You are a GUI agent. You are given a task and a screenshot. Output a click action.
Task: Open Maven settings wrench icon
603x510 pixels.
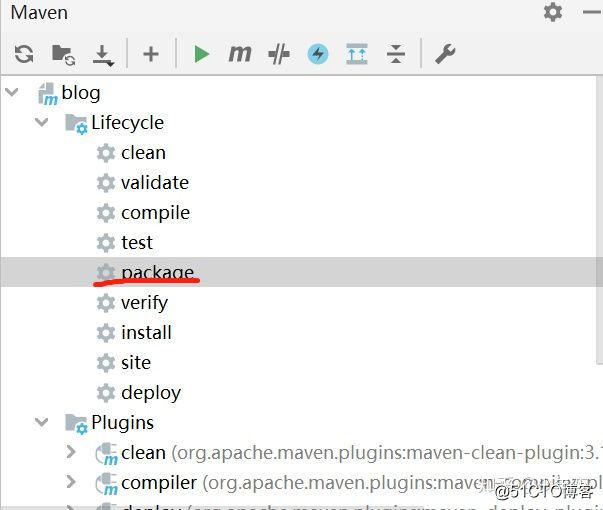click(x=445, y=54)
